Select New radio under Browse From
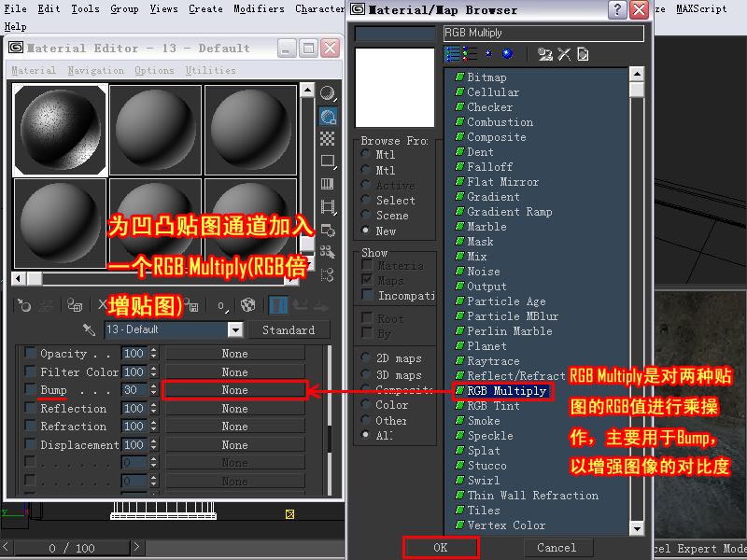The image size is (747, 560). (x=365, y=230)
